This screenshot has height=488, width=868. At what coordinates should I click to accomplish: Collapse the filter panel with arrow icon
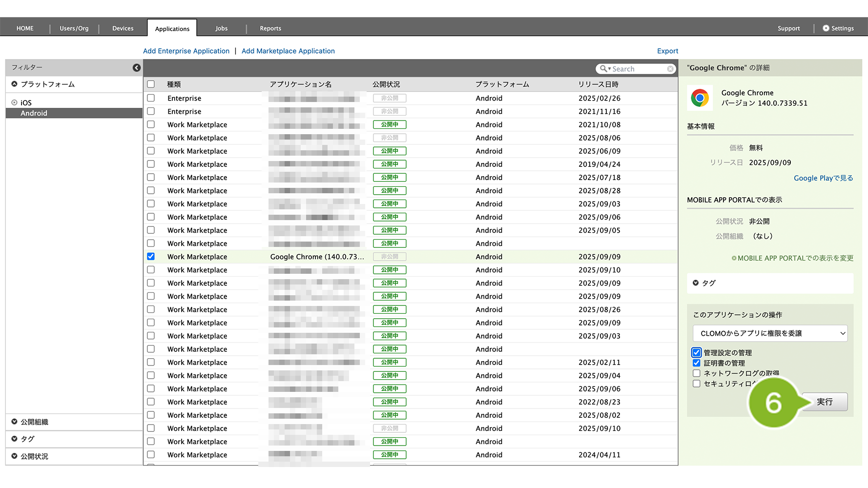point(137,68)
